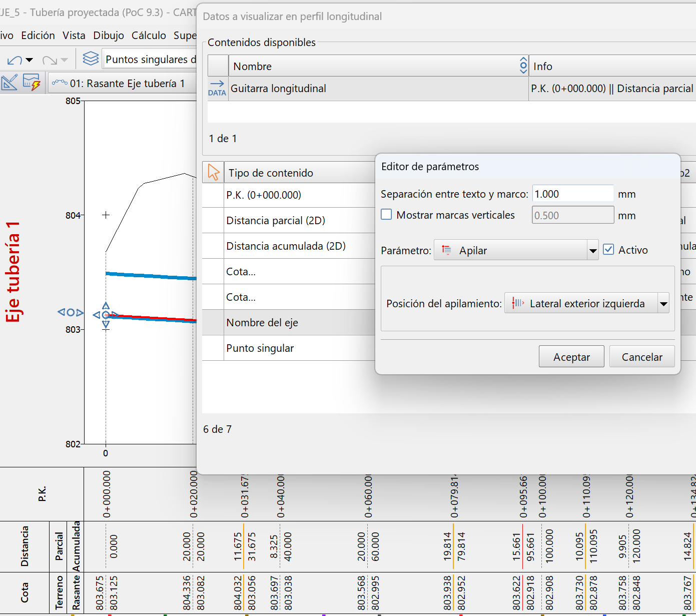Click the sort icon in Nombre column
Viewport: 696px width, 616px height.
tap(523, 66)
